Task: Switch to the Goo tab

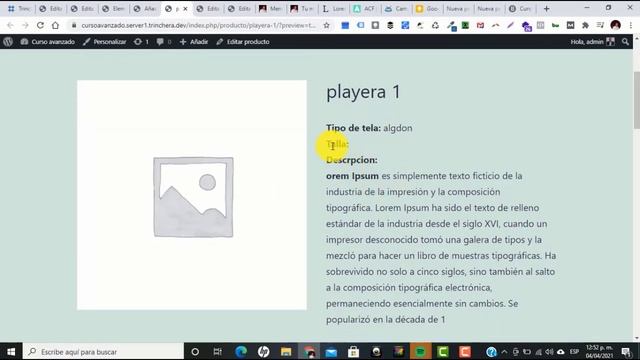Action: coord(427,9)
